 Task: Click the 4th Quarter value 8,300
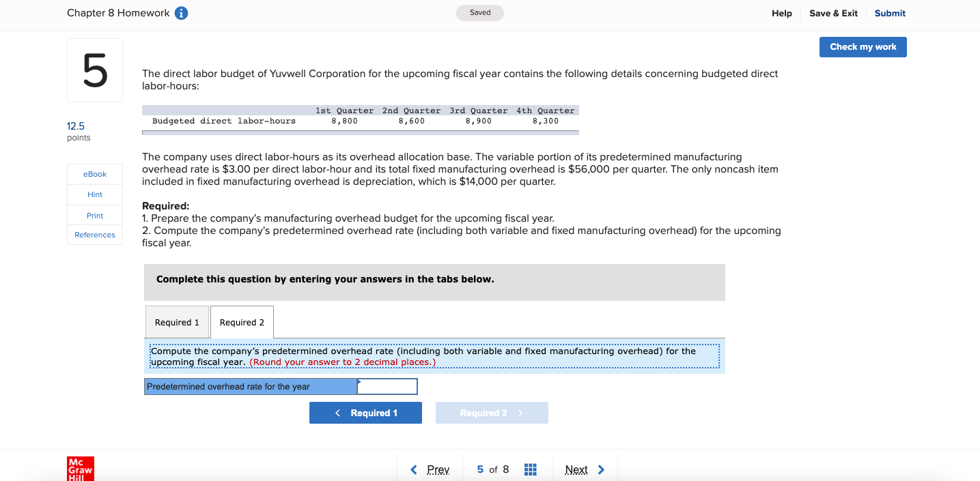pos(545,121)
